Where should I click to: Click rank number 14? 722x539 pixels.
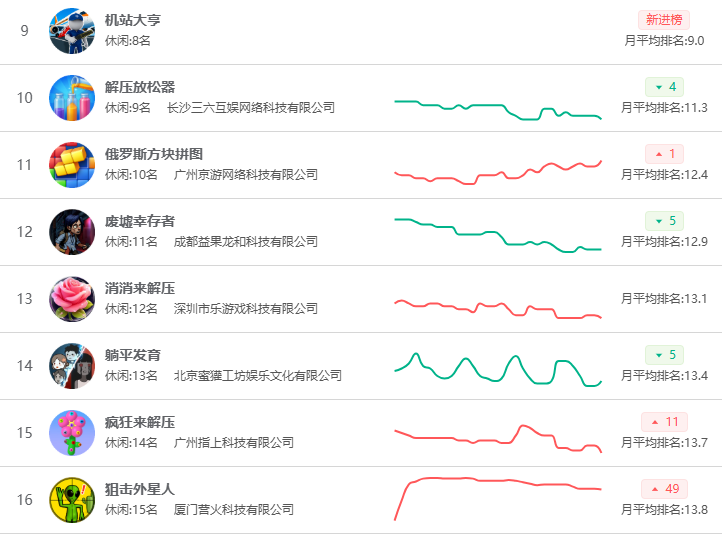pos(24,366)
